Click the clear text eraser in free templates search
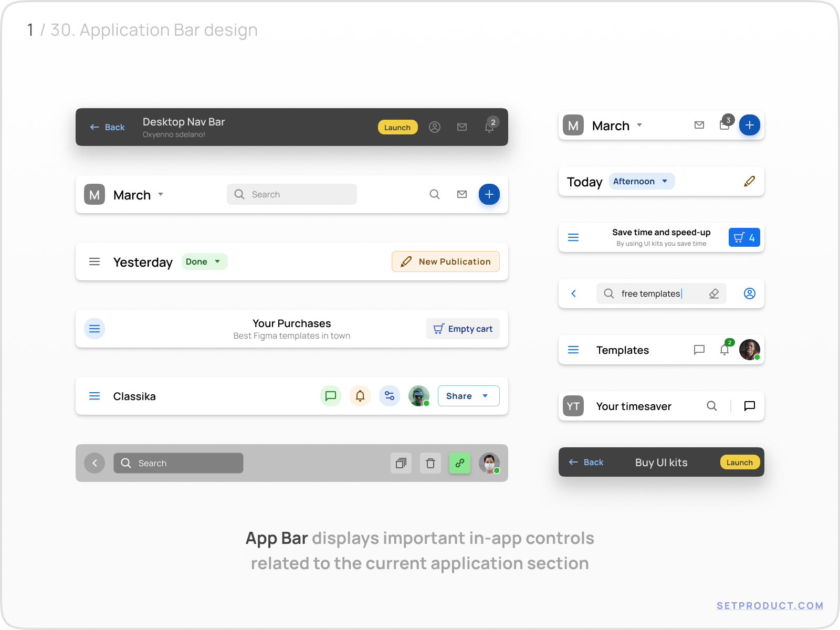 pyautogui.click(x=714, y=293)
